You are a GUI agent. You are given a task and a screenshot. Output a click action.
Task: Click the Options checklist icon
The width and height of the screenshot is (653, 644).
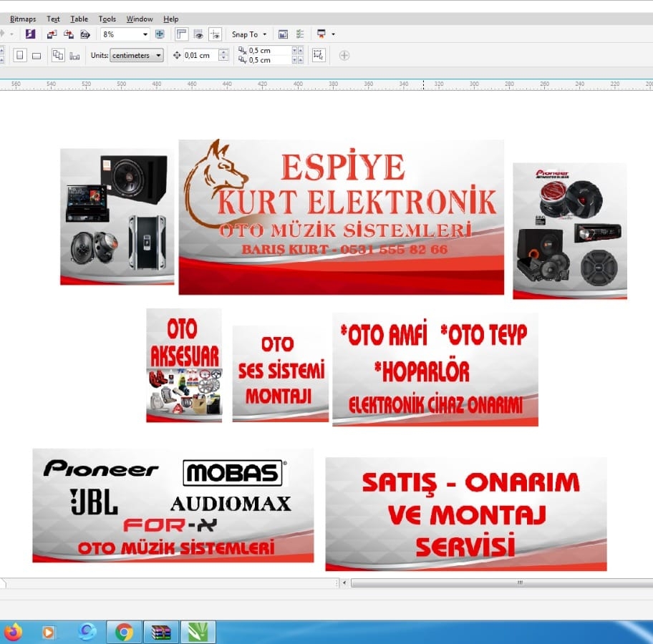pyautogui.click(x=300, y=34)
